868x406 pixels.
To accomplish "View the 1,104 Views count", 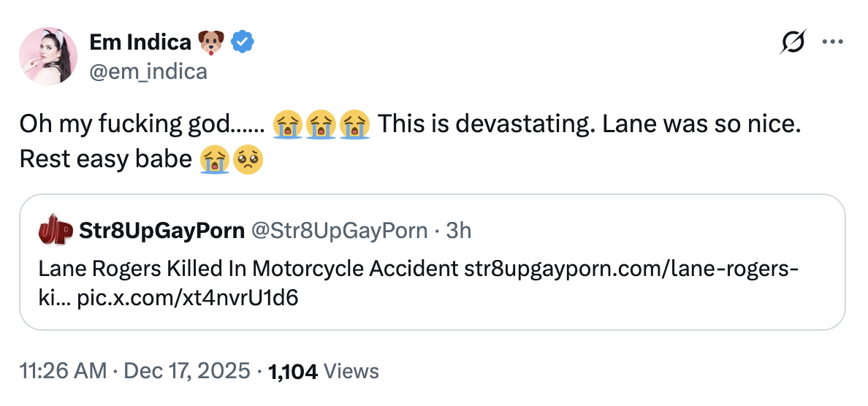I will click(324, 372).
